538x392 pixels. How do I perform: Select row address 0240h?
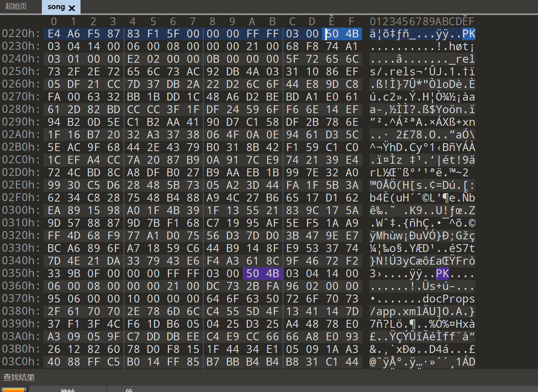pos(21,59)
